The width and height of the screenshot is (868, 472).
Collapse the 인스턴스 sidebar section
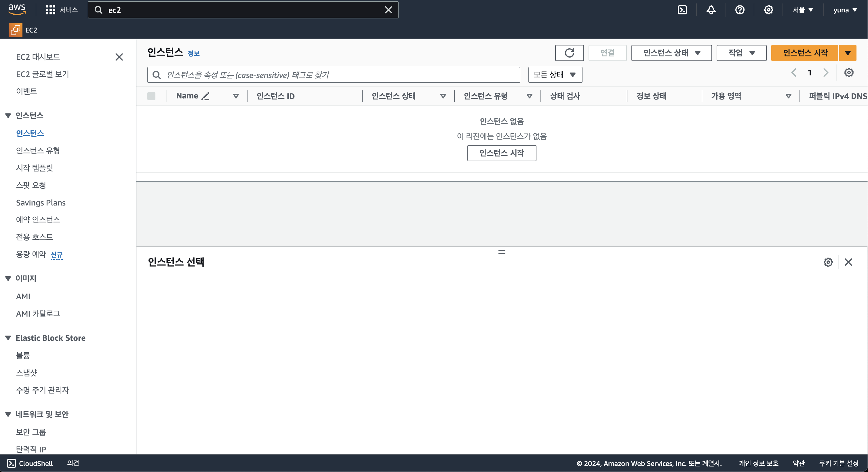(8, 116)
